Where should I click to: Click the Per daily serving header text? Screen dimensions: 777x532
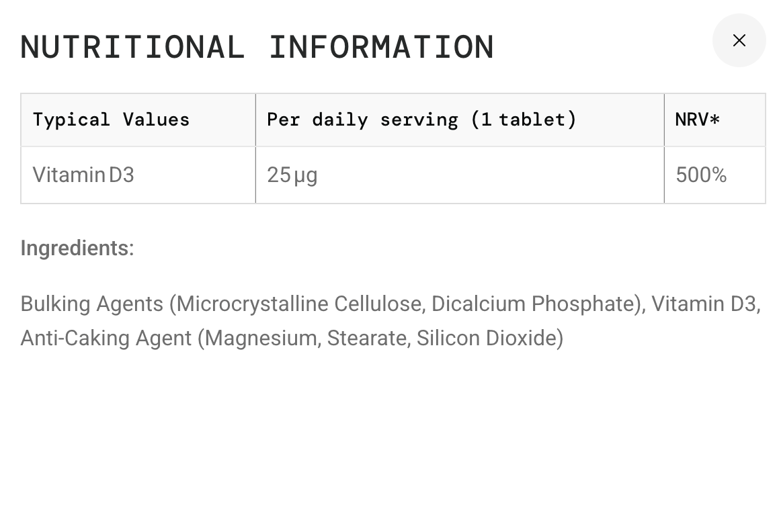point(362,120)
